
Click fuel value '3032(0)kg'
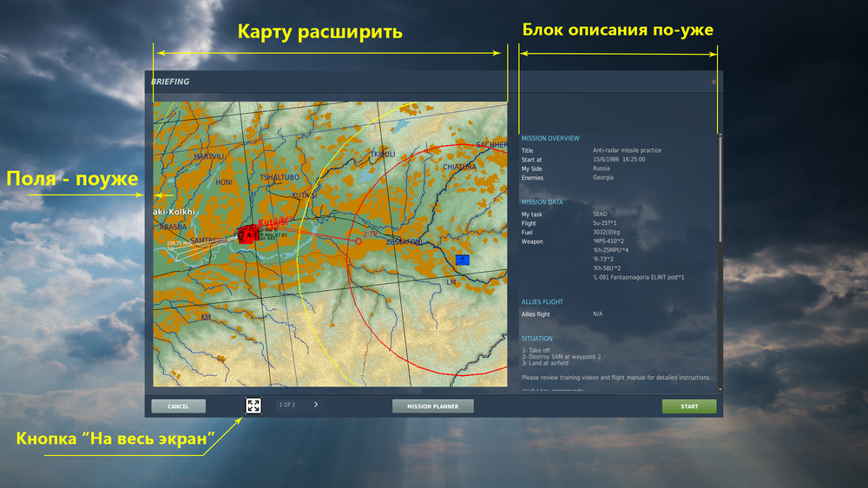[606, 232]
